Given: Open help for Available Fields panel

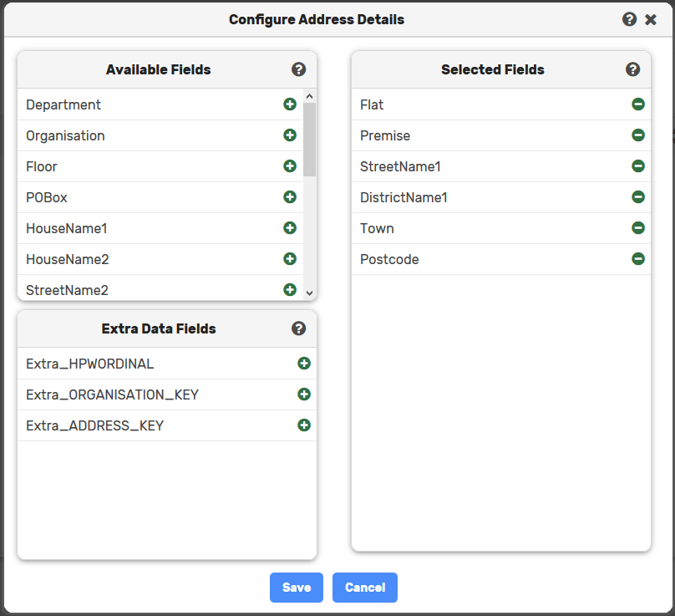Looking at the screenshot, I should (298, 69).
